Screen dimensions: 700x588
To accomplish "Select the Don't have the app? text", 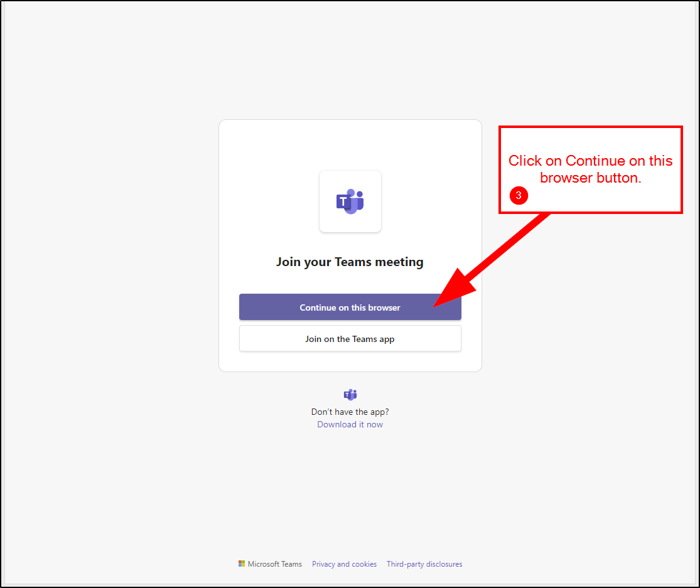I will [350, 411].
